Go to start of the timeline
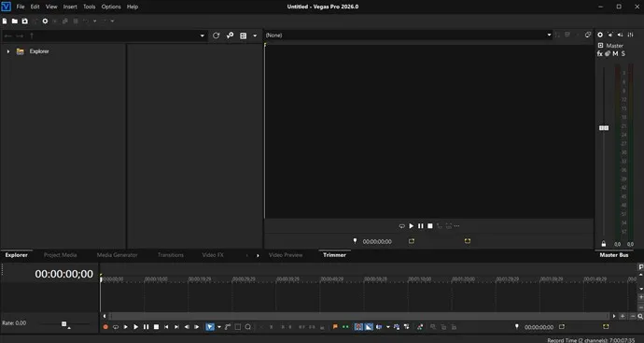 tap(166, 327)
